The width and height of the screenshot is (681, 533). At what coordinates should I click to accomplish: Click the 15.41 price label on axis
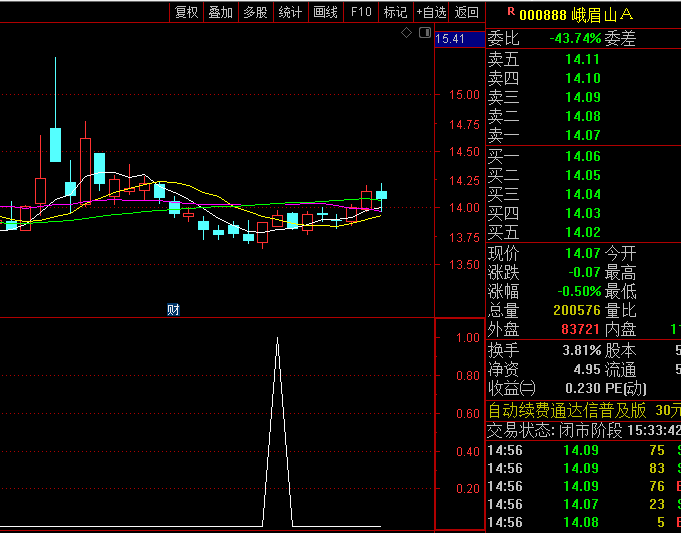pos(451,39)
